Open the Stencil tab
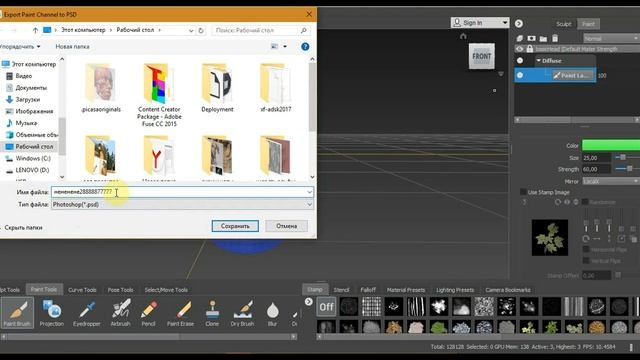Image resolution: width=640 pixels, height=360 pixels. 341,290
